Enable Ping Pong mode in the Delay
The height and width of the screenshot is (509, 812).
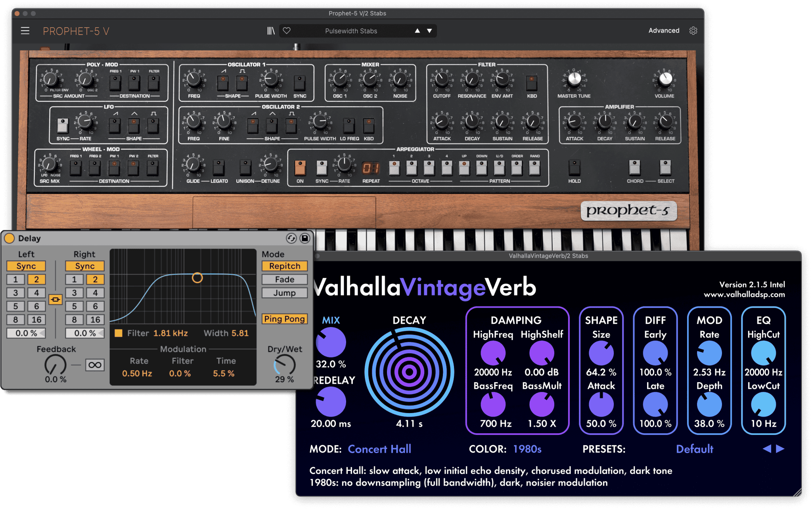click(x=284, y=319)
